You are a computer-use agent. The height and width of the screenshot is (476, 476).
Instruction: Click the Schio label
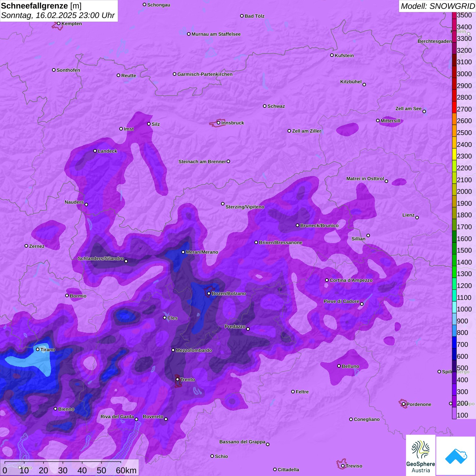point(221,456)
